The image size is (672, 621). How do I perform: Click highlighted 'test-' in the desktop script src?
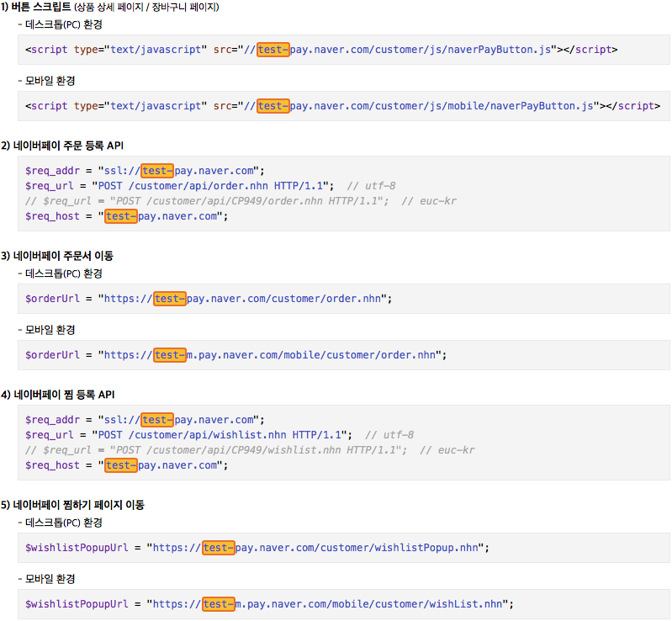(273, 50)
